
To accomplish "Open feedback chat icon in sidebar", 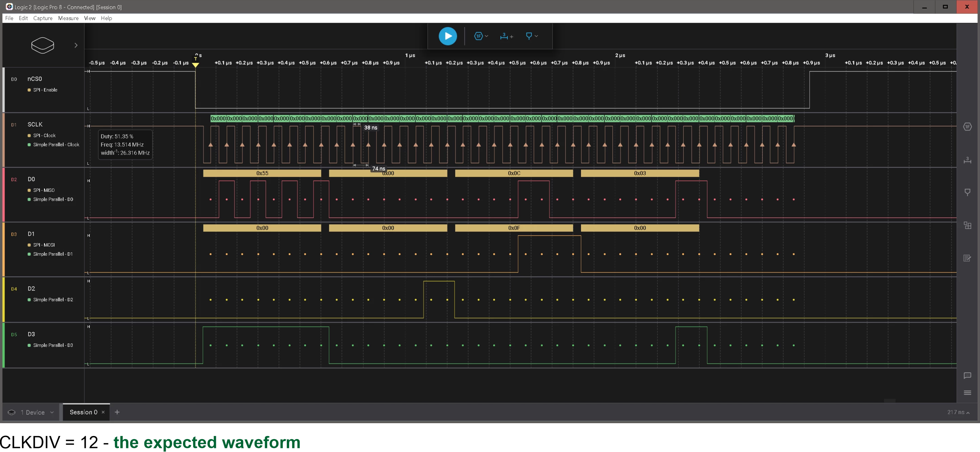I will tap(967, 375).
